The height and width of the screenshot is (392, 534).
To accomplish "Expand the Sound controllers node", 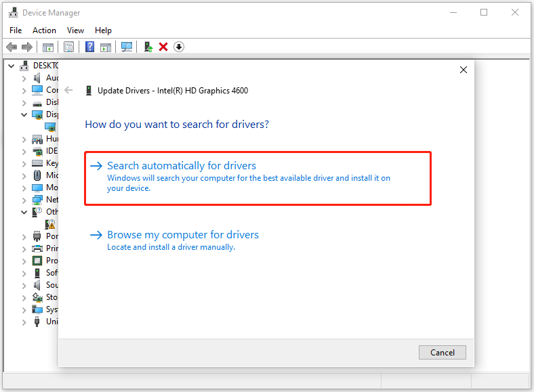I will coord(24,286).
